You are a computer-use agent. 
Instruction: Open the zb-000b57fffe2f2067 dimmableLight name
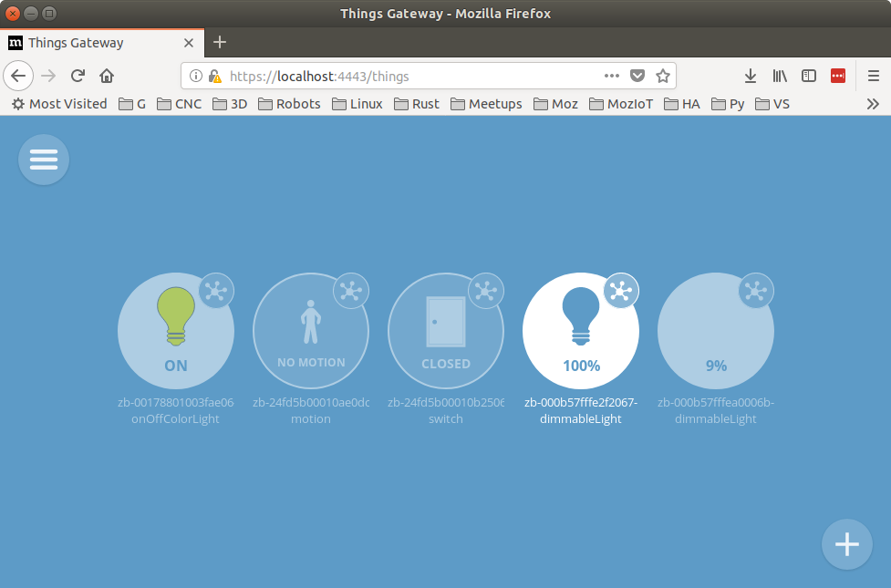pos(581,410)
